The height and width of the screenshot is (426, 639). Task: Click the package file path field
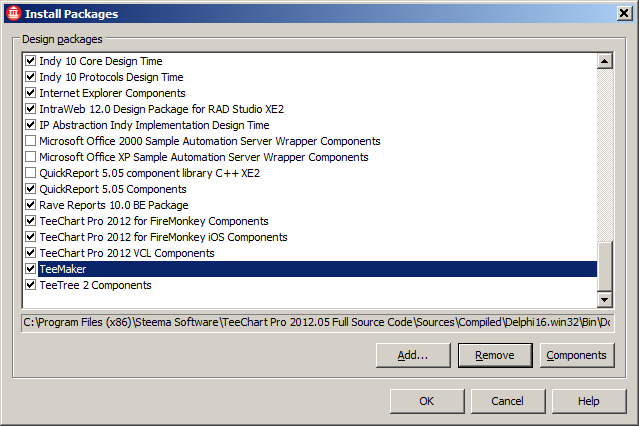click(x=317, y=322)
